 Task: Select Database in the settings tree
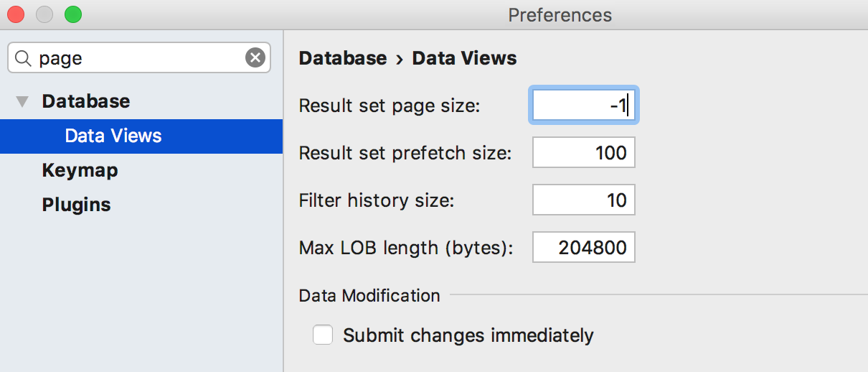point(86,101)
